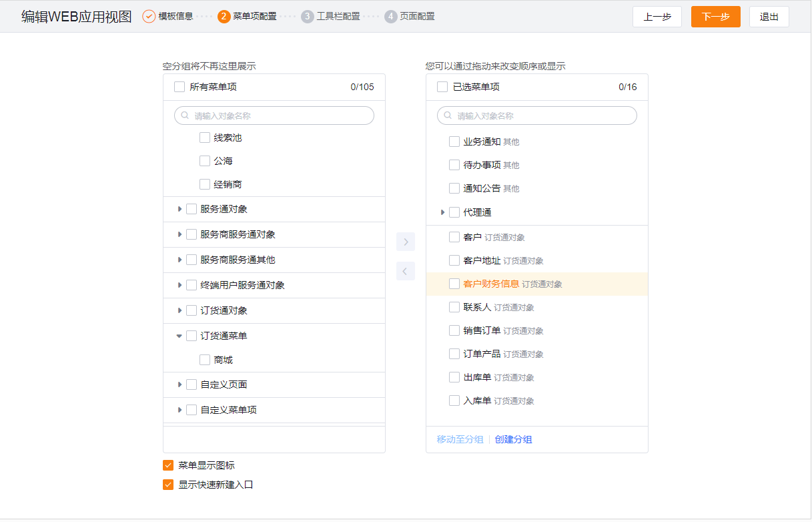Expand the 自定义页面 tree node
812x522 pixels.
click(x=179, y=384)
